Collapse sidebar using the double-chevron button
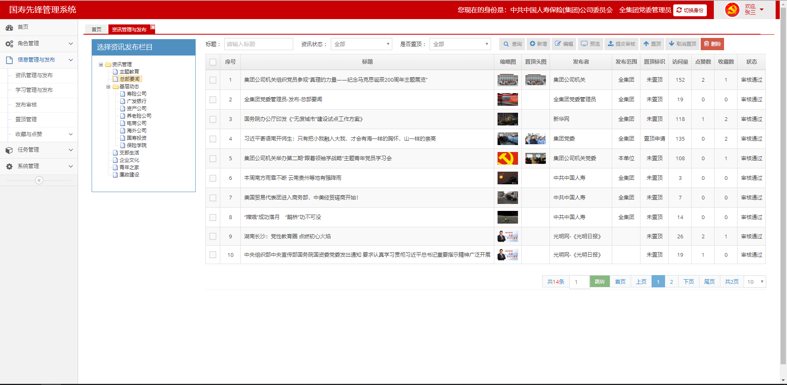 click(x=39, y=181)
